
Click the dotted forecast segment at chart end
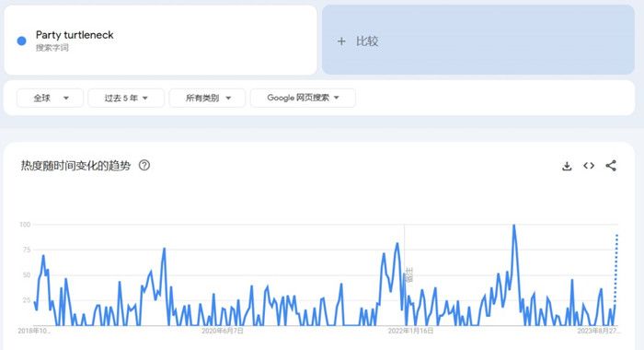(616, 267)
